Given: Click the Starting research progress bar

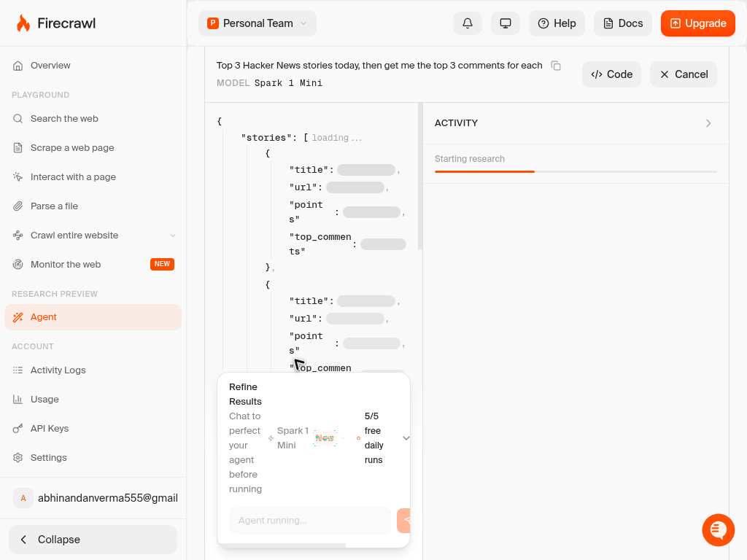Looking at the screenshot, I should tap(576, 171).
